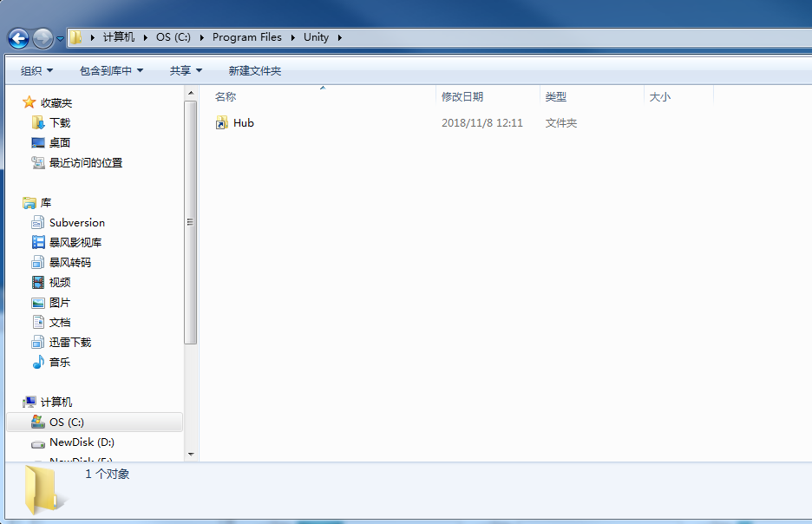812x524 pixels.
Task: Click the 新建文件夹 button
Action: [255, 70]
